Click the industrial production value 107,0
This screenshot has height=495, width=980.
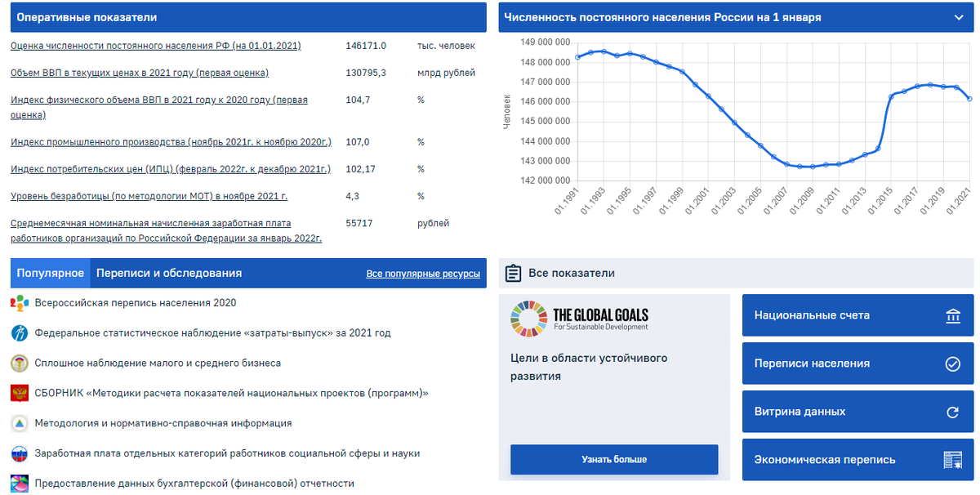(x=358, y=142)
